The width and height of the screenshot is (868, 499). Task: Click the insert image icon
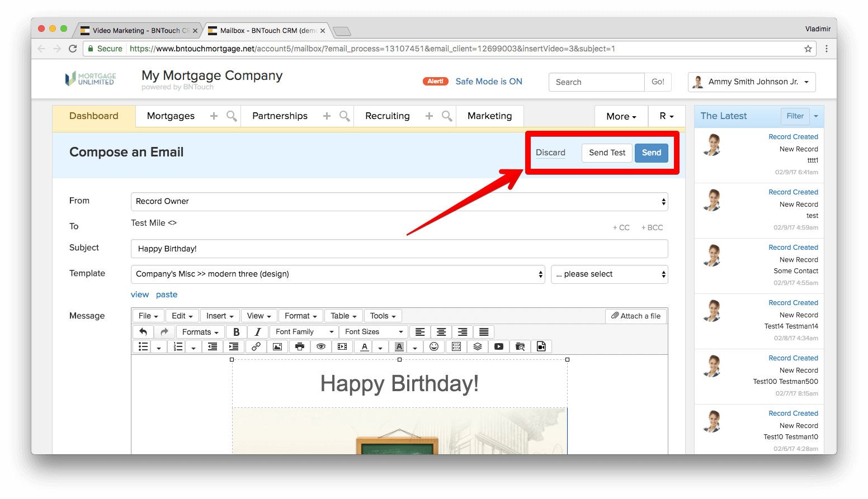277,346
